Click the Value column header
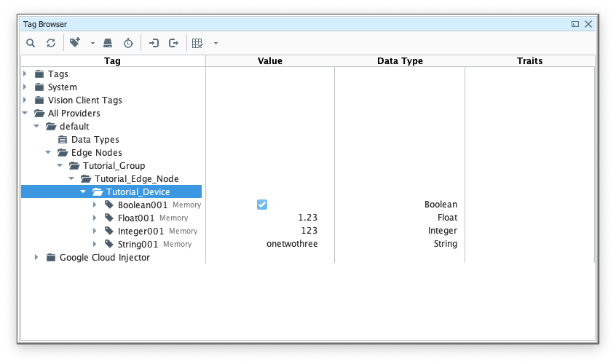The image size is (616, 364). pos(269,61)
